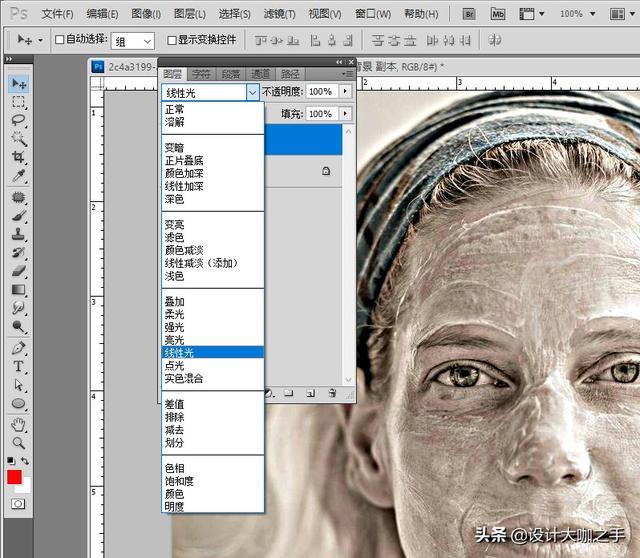Select the Horizontal Type tool
The image size is (640, 558).
19,367
